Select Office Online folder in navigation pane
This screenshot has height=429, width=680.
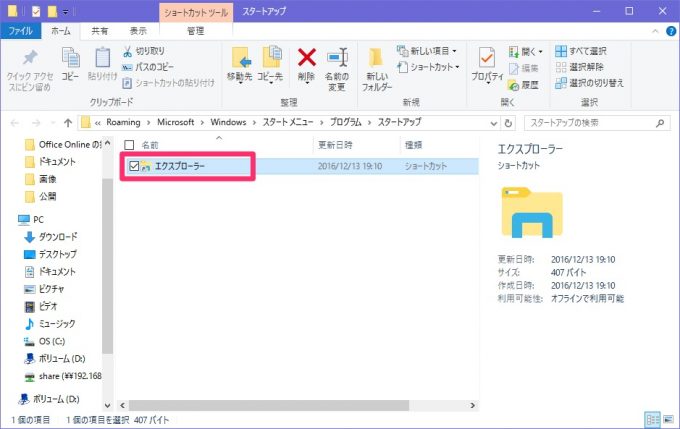pos(63,144)
